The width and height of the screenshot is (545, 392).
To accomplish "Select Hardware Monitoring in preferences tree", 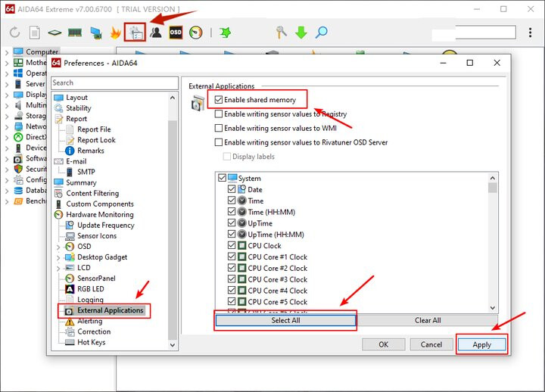I will 99,215.
